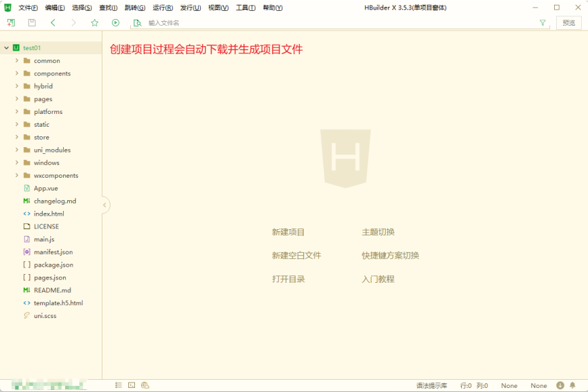Click the document outline icon in status bar
The image size is (588, 392).
[119, 385]
